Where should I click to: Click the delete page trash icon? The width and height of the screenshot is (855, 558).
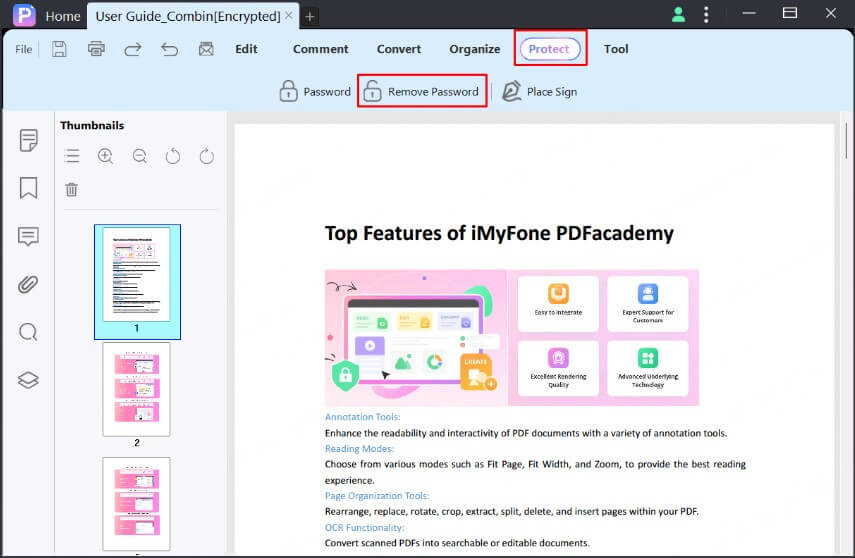pyautogui.click(x=71, y=189)
